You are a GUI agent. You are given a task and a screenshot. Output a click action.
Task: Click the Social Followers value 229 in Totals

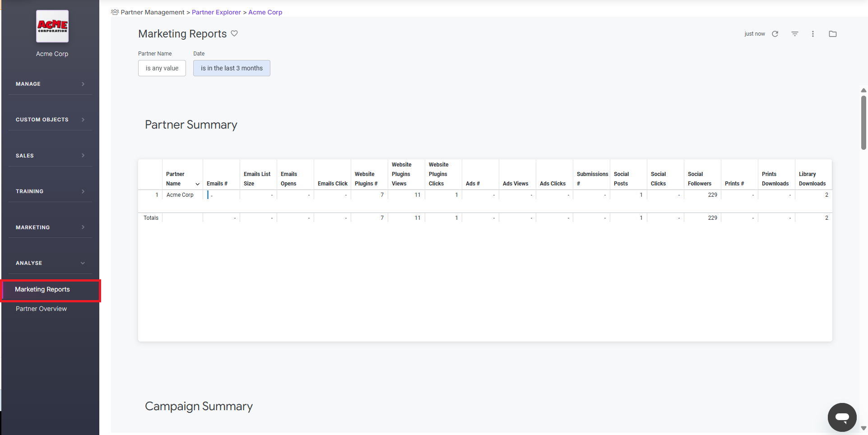(x=712, y=217)
